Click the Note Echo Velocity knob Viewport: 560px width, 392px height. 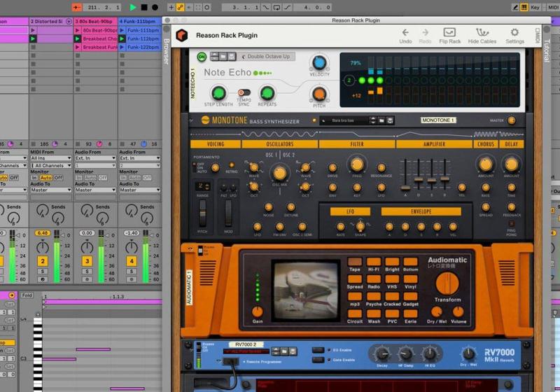[x=319, y=63]
